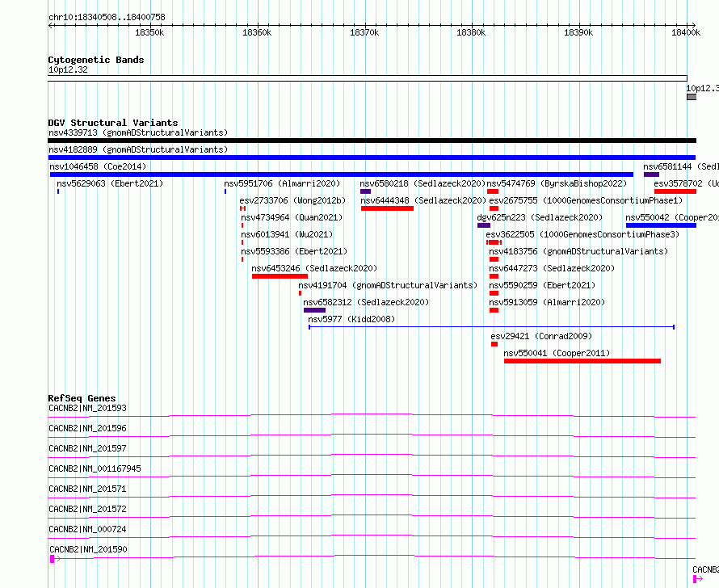
Task: Click the chr10:18340508..18400758 coordinate text
Action: click(x=107, y=18)
